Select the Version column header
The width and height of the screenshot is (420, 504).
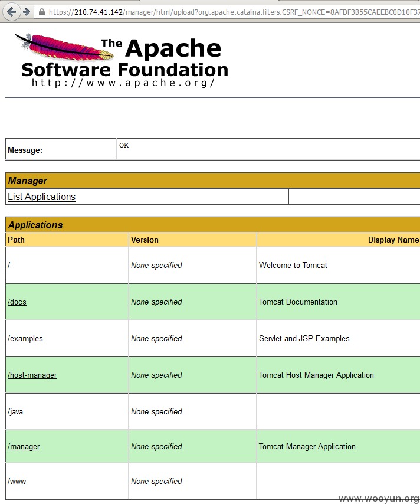point(145,240)
